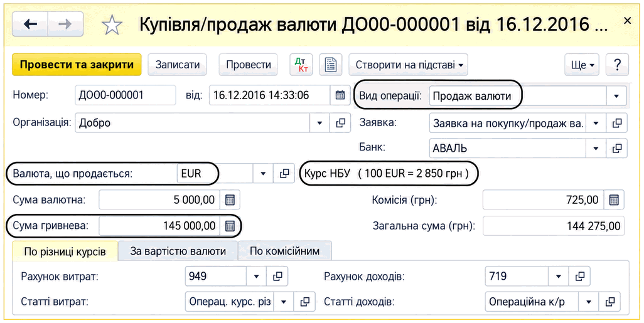Viewport: 644px width, 323px height.
Task: Expand the Вид операції dropdown
Action: coord(616,95)
